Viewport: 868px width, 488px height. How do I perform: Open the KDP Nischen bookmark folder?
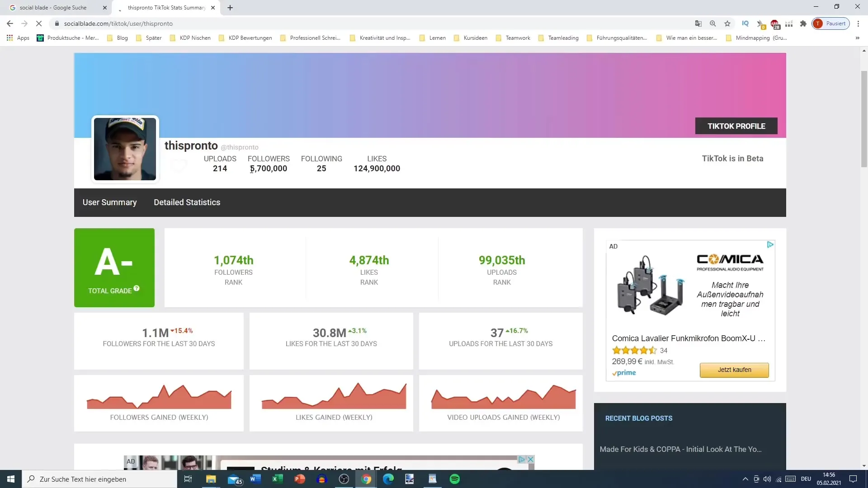pyautogui.click(x=190, y=38)
